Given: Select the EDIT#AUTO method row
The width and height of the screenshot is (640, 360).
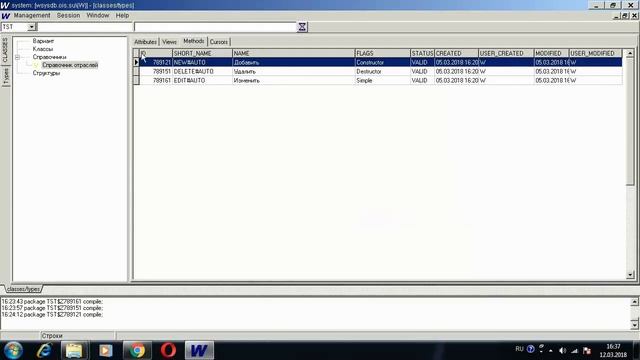Looking at the screenshot, I should point(378,80).
